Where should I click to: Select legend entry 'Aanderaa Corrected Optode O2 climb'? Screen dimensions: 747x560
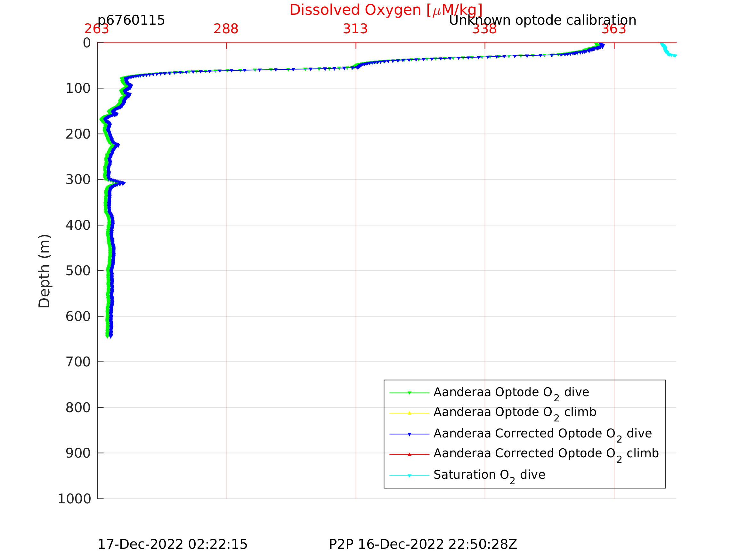point(546,454)
